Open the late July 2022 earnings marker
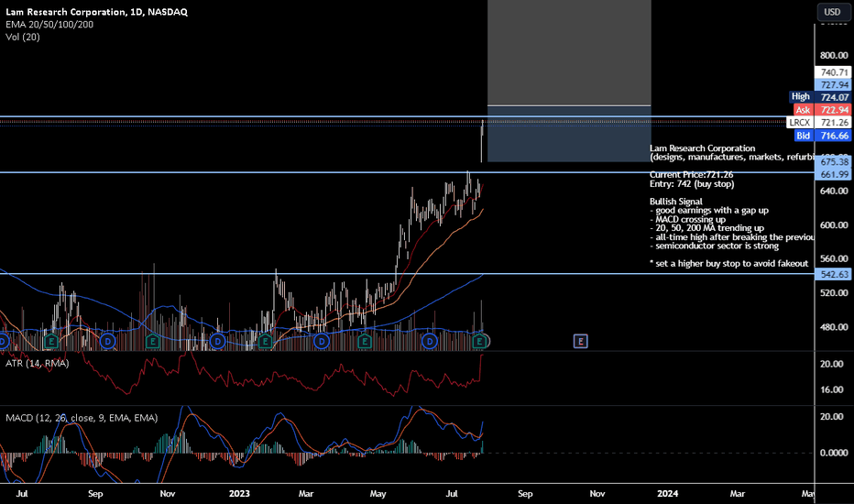 [51, 342]
